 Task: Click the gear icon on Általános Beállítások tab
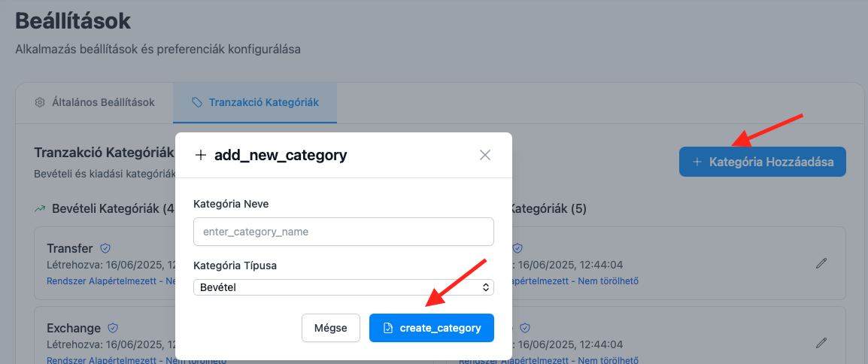pos(41,102)
